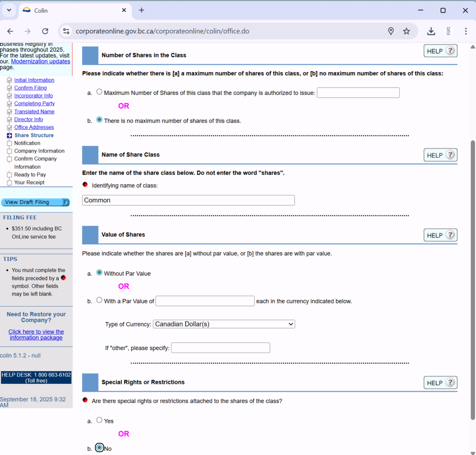Open HELP for Name of Share Class
The width and height of the screenshot is (476, 455).
(x=440, y=155)
